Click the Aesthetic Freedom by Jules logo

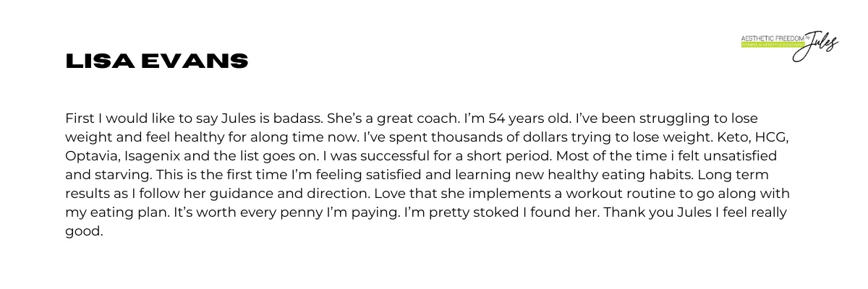pyautogui.click(x=788, y=45)
